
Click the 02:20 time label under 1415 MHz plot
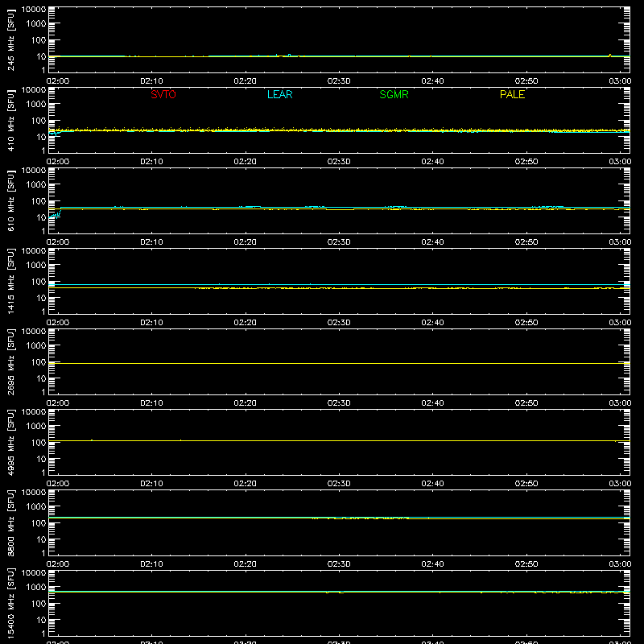click(246, 323)
